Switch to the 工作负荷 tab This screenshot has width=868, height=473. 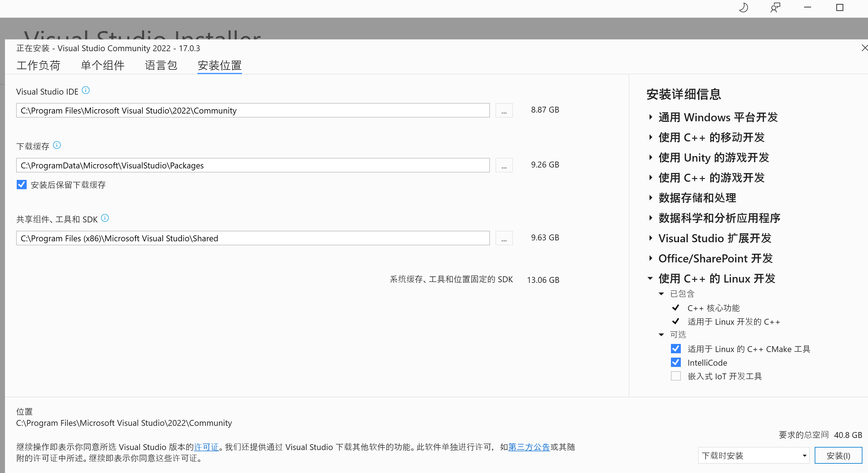point(38,65)
